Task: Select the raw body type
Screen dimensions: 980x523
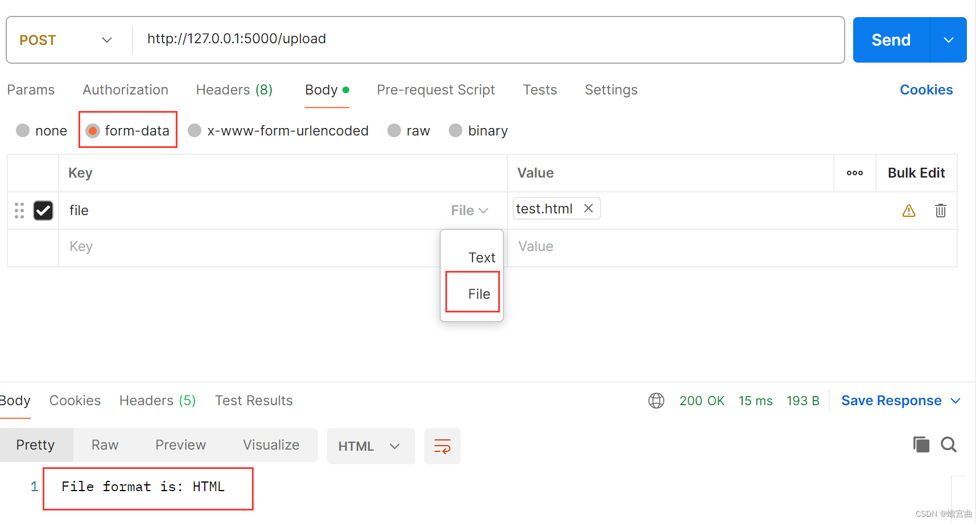Action: pos(408,131)
